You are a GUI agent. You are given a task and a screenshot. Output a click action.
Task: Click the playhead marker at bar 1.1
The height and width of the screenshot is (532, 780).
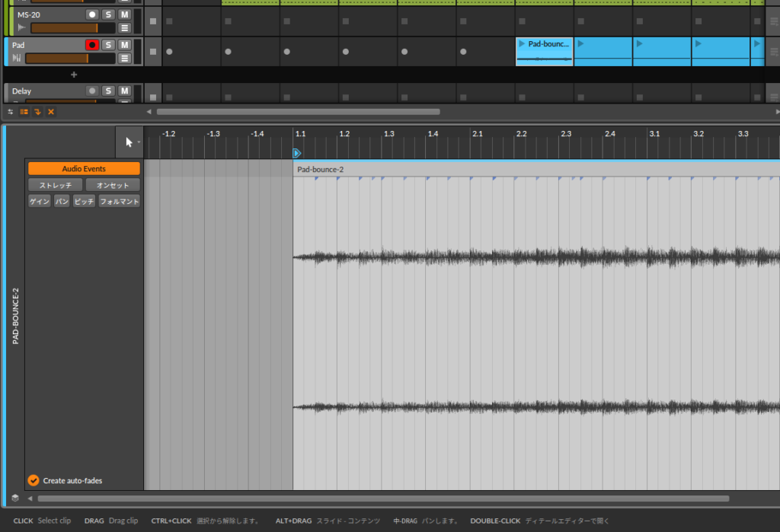296,153
